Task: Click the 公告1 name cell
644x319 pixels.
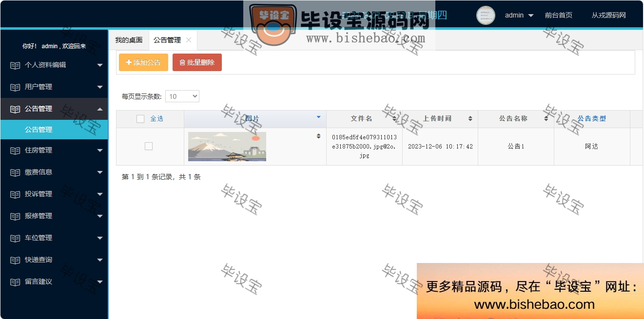Action: [516, 147]
